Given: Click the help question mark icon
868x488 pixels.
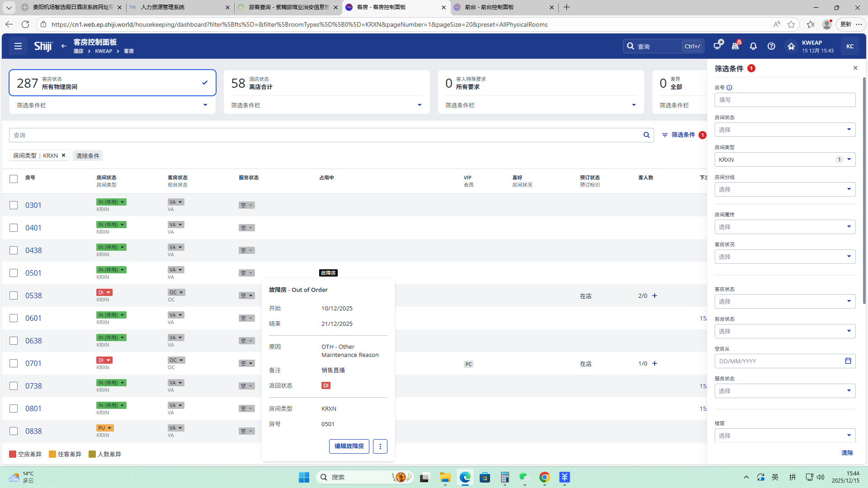Looking at the screenshot, I should coord(771,46).
